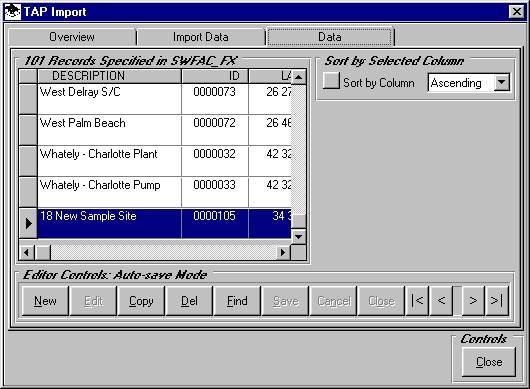Enable the Sort by Column checkbox
This screenshot has height=389, width=530.
point(331,81)
